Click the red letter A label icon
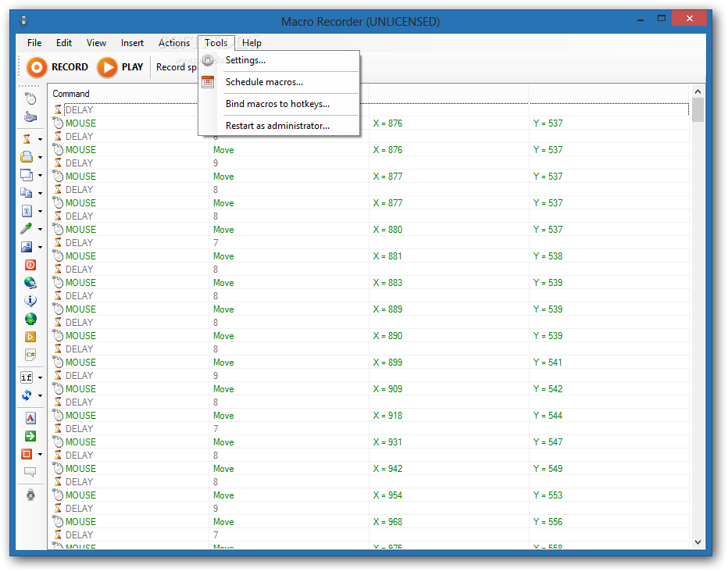The height and width of the screenshot is (572, 728). point(30,418)
